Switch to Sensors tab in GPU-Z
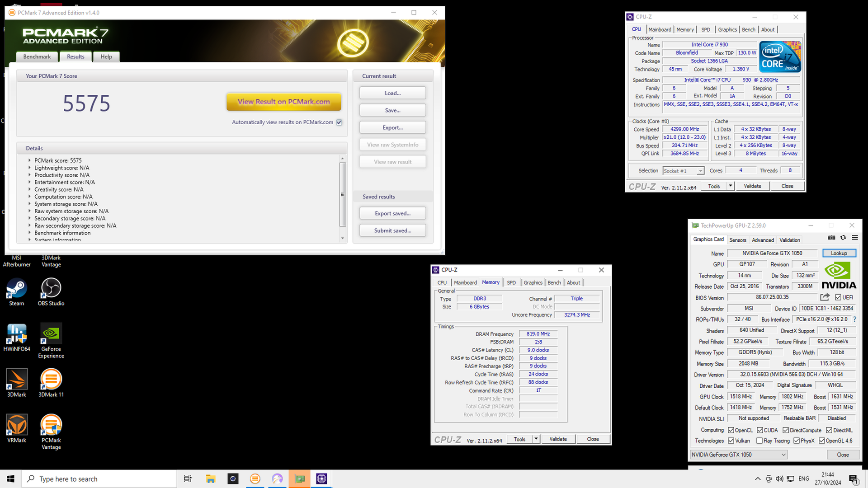Screen dimensions: 868x488 [x=737, y=240]
